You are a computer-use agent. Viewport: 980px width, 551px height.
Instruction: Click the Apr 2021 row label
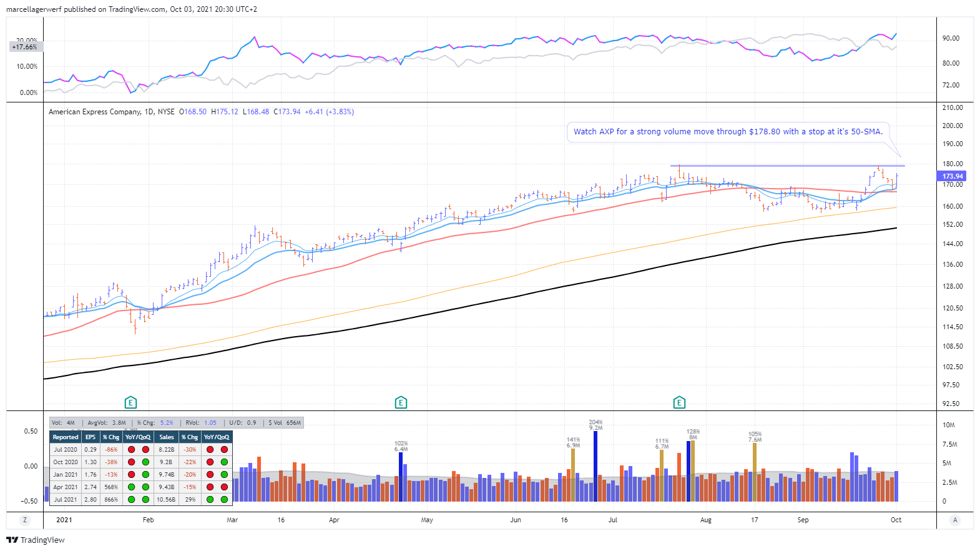(x=66, y=487)
